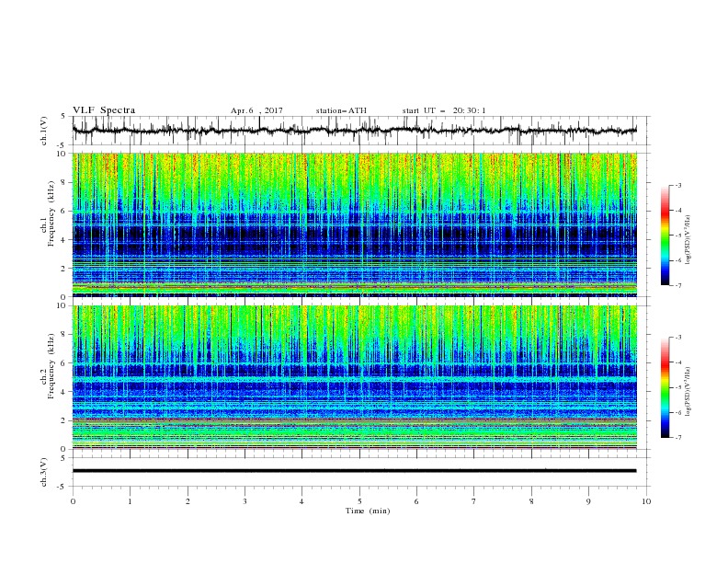Click the "0" tick on the time axis
This screenshot has width=728, height=563.
(x=73, y=501)
